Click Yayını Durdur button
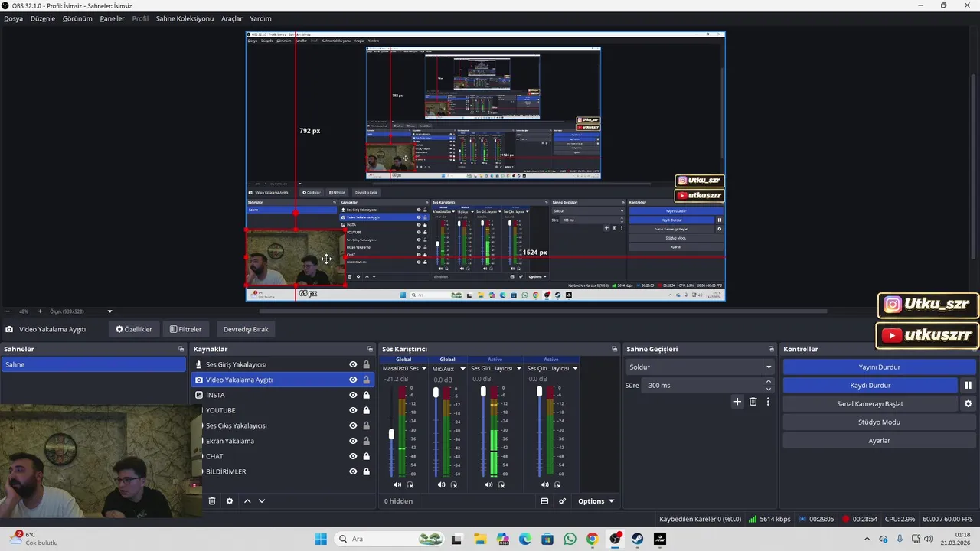 [x=879, y=367]
